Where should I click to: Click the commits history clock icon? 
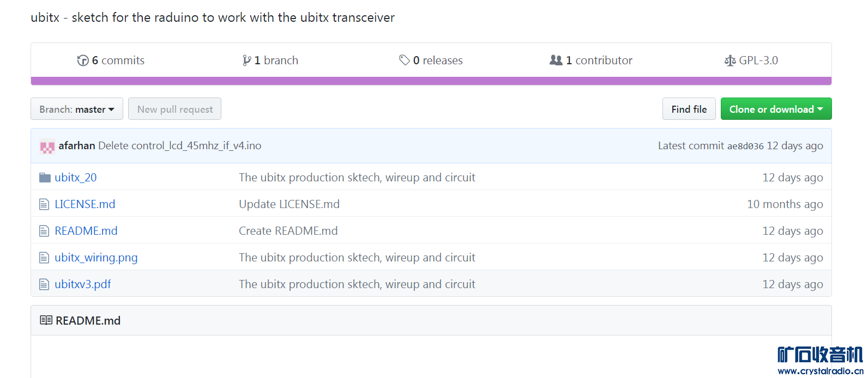(x=83, y=60)
